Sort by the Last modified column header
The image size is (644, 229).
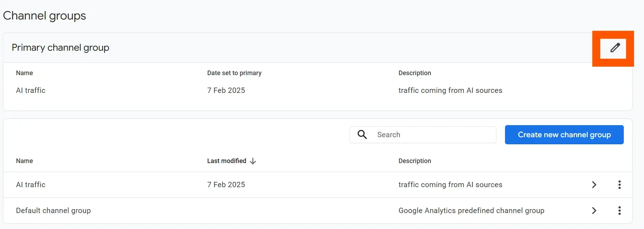(x=227, y=161)
